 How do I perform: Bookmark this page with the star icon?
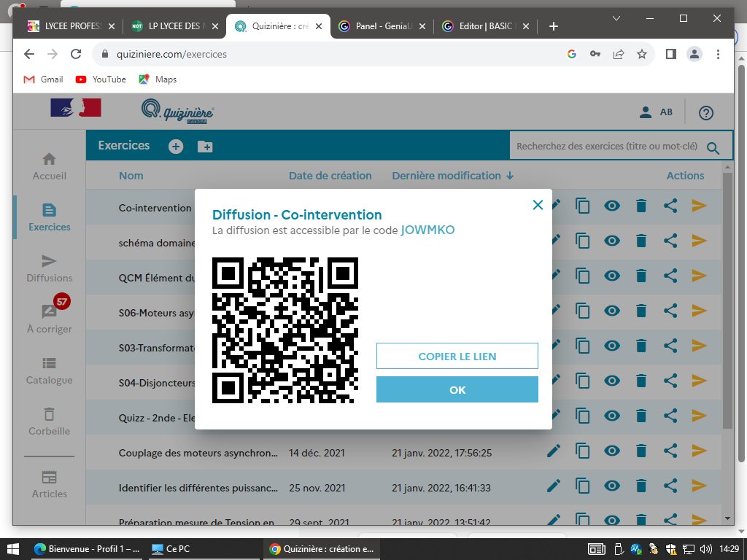(x=642, y=54)
